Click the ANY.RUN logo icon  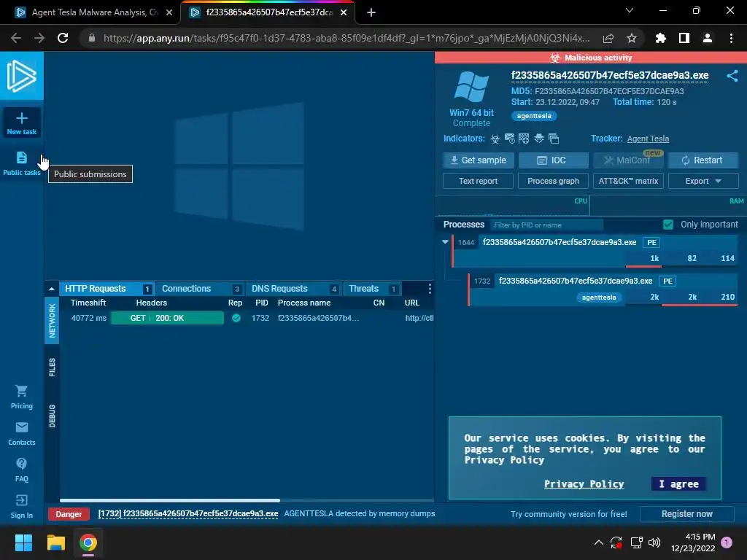[x=22, y=76]
